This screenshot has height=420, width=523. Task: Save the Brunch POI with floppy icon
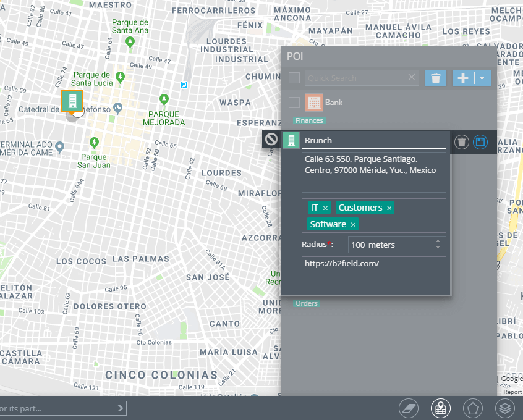[x=480, y=142]
